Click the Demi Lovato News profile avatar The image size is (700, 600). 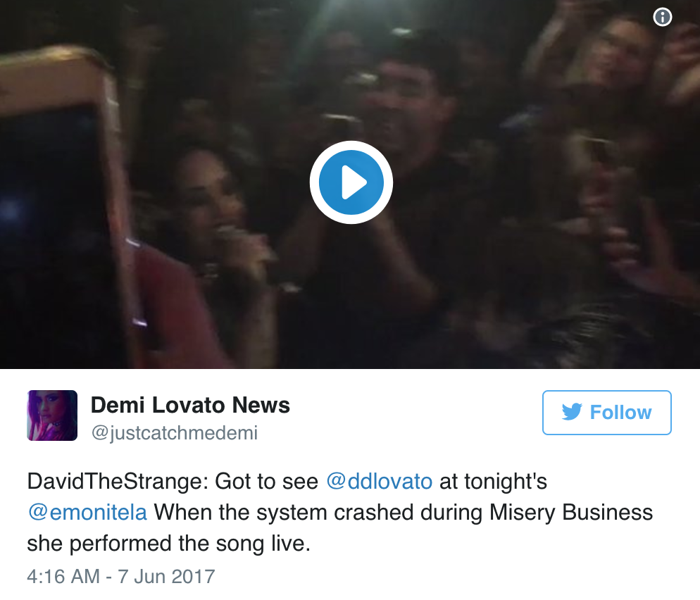52,415
